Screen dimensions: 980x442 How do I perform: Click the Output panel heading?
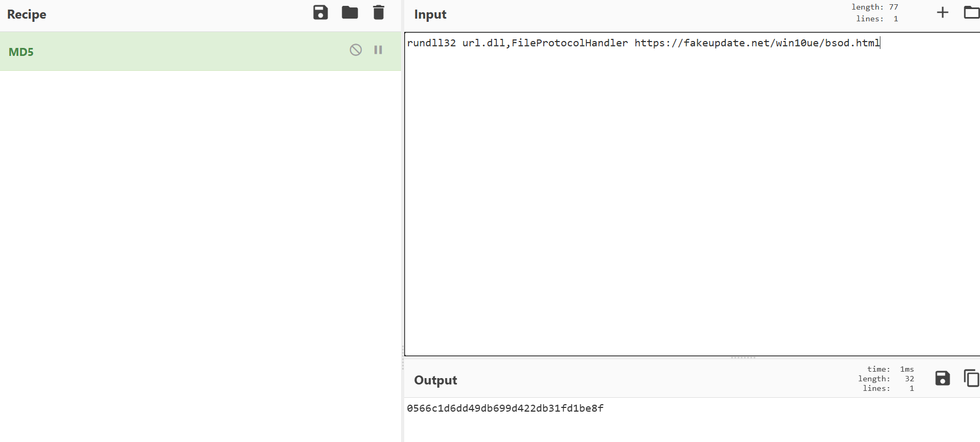pos(435,380)
